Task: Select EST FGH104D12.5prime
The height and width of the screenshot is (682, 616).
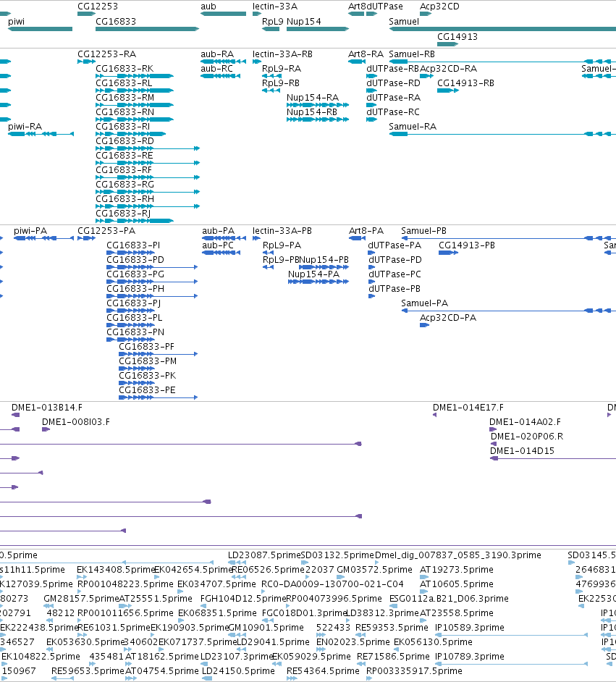Action: pos(243,599)
